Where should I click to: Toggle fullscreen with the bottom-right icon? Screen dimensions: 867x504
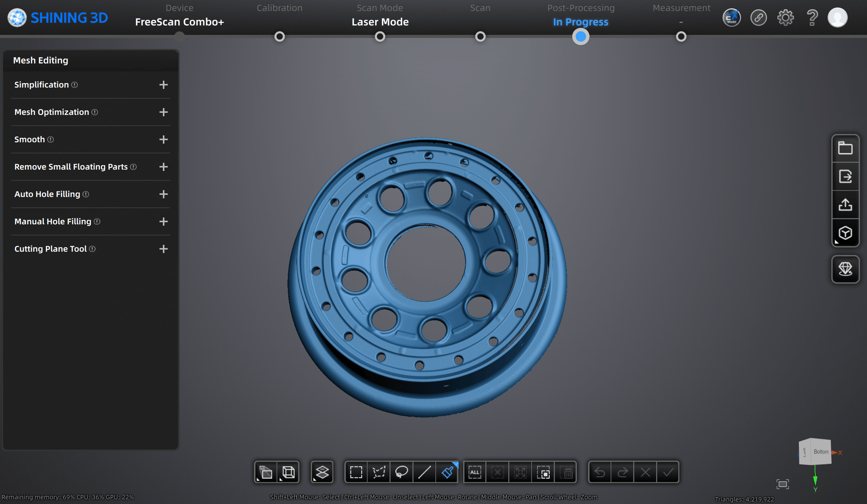[x=783, y=484]
